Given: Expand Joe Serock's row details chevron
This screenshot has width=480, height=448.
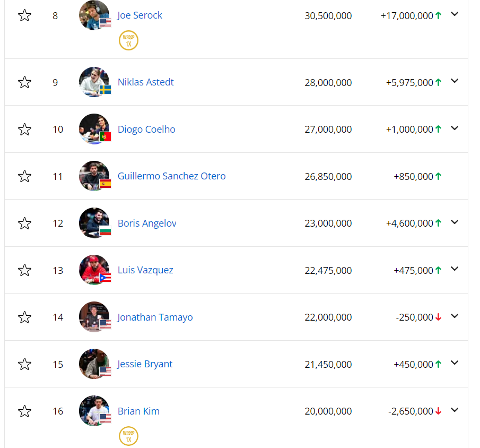Looking at the screenshot, I should pyautogui.click(x=454, y=14).
